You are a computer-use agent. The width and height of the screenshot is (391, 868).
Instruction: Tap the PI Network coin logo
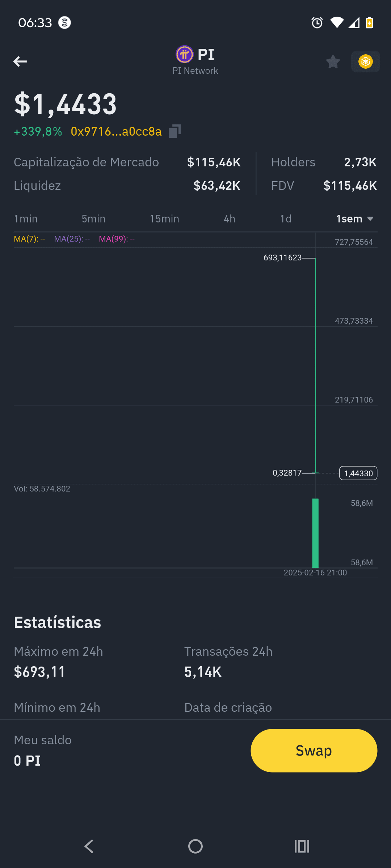tap(185, 55)
